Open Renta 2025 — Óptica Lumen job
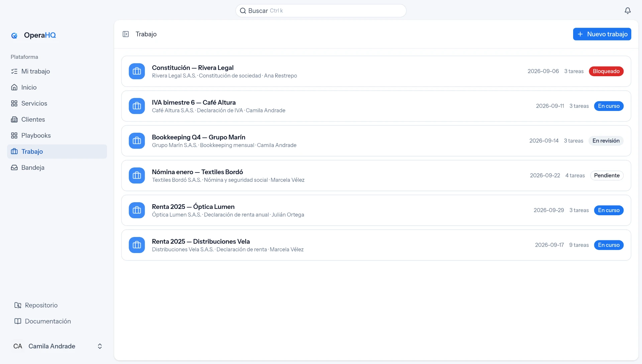642x364 pixels. coord(376,210)
